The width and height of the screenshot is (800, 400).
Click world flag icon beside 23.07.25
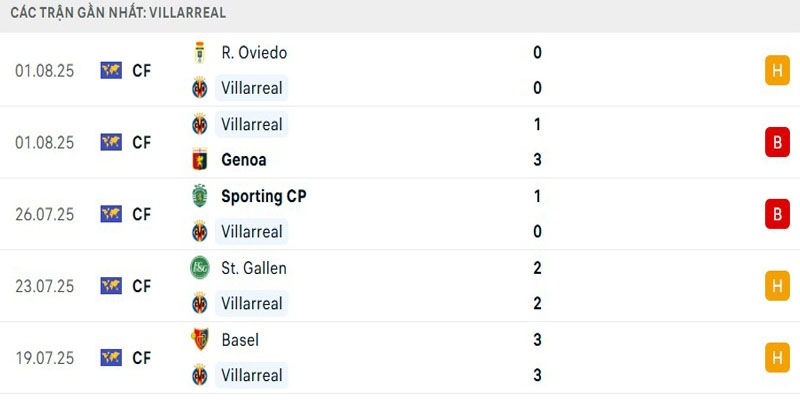coord(111,286)
